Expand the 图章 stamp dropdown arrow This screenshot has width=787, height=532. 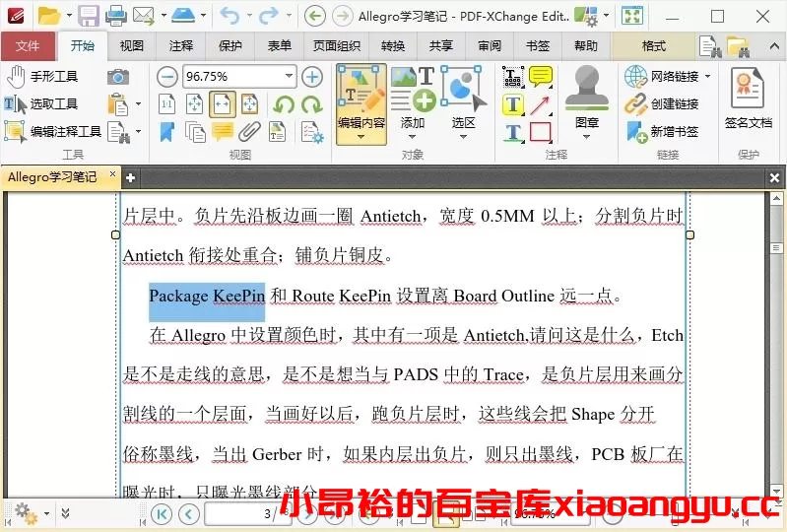point(587,137)
